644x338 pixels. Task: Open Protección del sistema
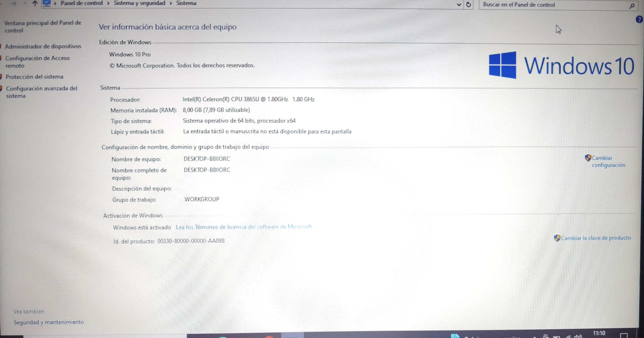[34, 77]
